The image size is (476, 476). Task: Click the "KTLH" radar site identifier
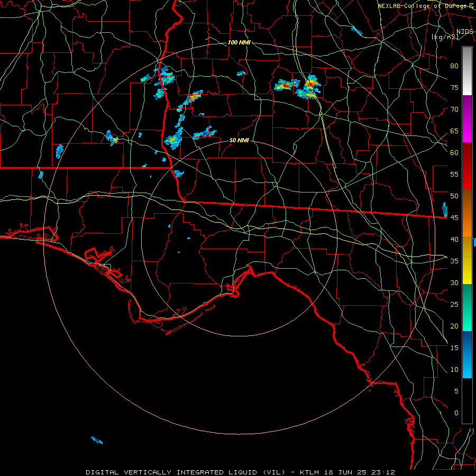pos(310,472)
